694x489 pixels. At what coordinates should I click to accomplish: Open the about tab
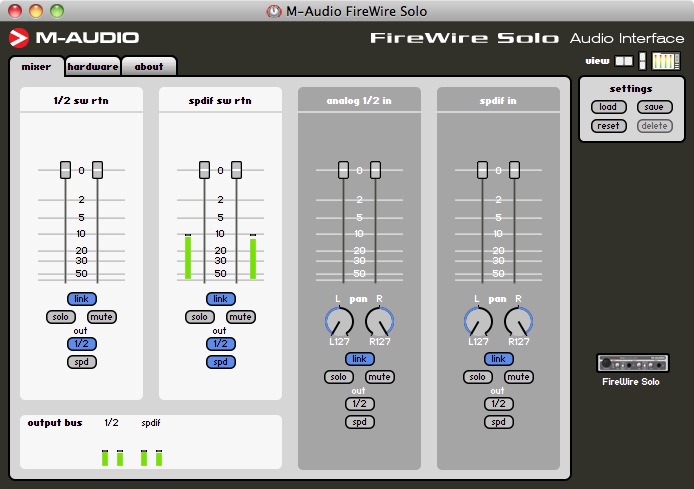tap(149, 67)
